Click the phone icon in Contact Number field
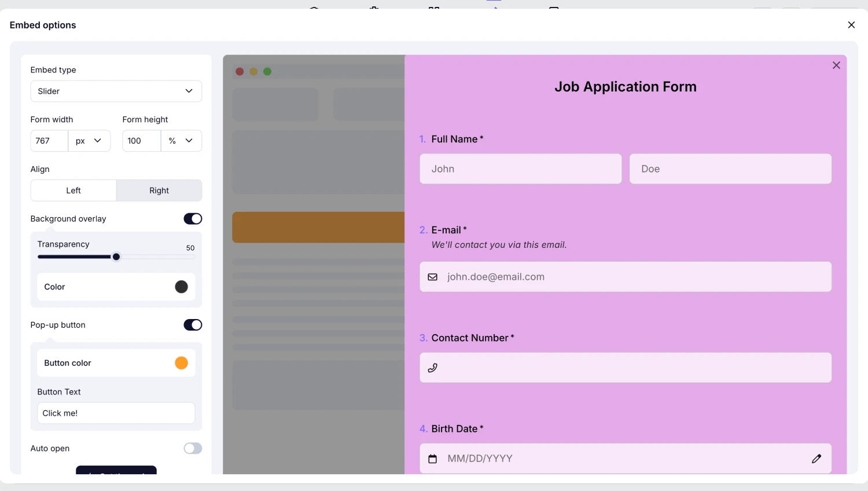This screenshot has height=491, width=868. (432, 368)
